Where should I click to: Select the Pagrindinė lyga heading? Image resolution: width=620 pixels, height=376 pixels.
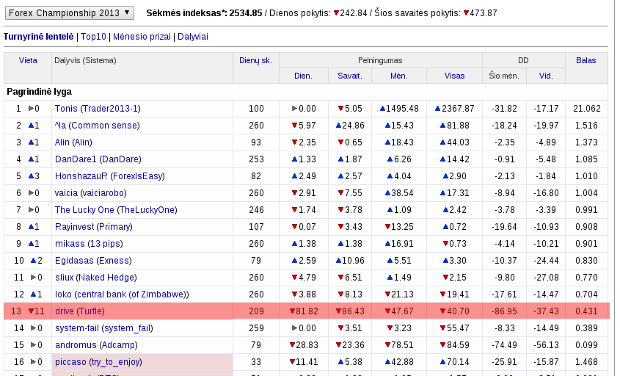point(39,92)
